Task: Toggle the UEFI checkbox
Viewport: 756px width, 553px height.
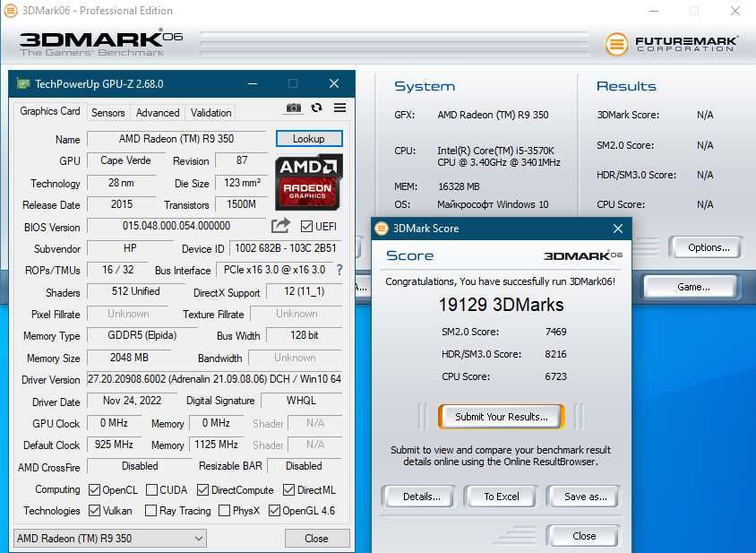Action: pos(306,227)
